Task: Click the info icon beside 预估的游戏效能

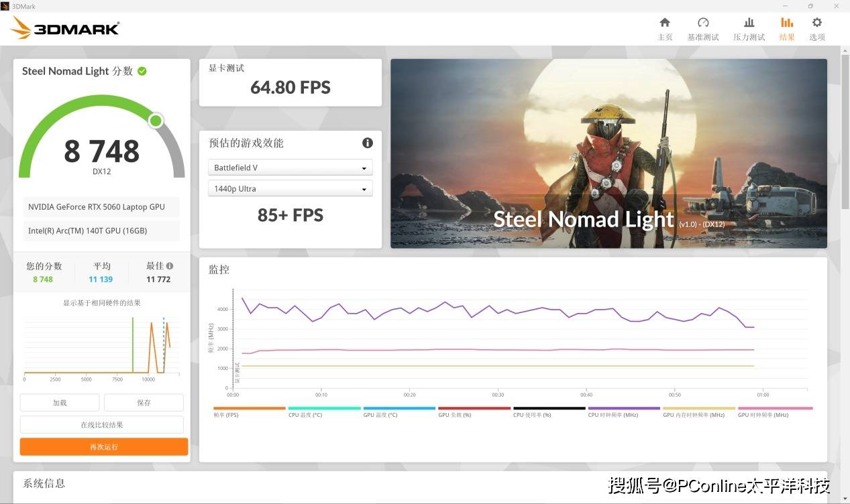Action: 367,143
